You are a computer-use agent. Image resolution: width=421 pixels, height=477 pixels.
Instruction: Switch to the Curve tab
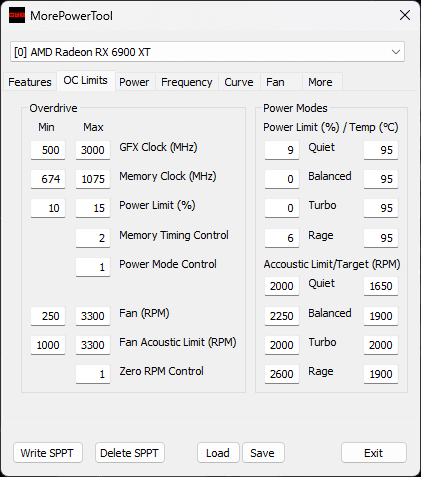[239, 82]
